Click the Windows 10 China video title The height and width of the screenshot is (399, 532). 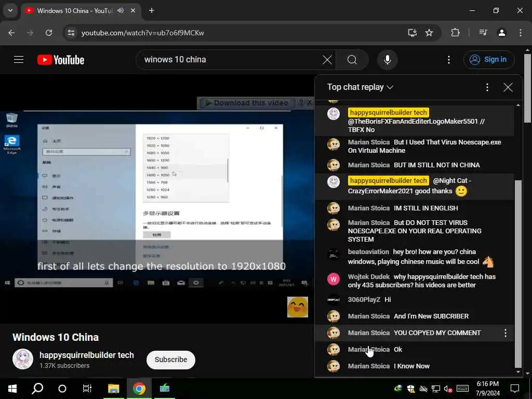point(56,337)
